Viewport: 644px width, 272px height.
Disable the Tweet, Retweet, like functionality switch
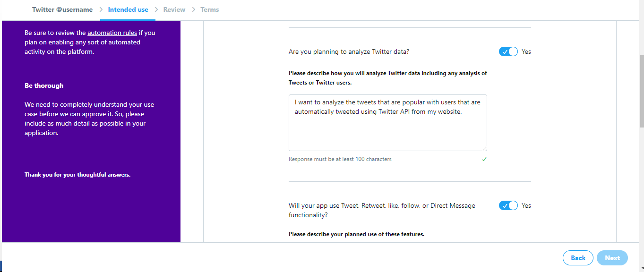(508, 205)
